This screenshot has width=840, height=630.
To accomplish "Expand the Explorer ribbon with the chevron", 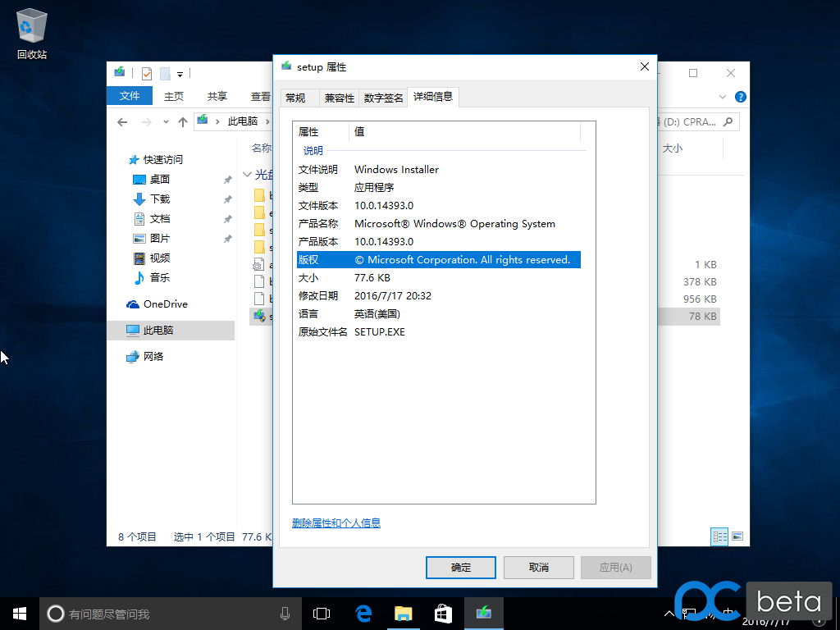I will click(722, 97).
